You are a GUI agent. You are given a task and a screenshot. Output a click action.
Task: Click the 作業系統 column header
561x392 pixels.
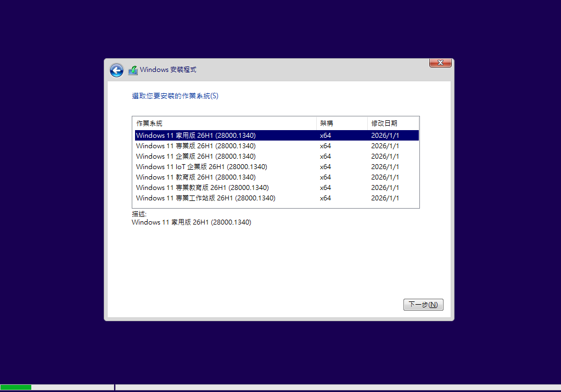pyautogui.click(x=225, y=123)
